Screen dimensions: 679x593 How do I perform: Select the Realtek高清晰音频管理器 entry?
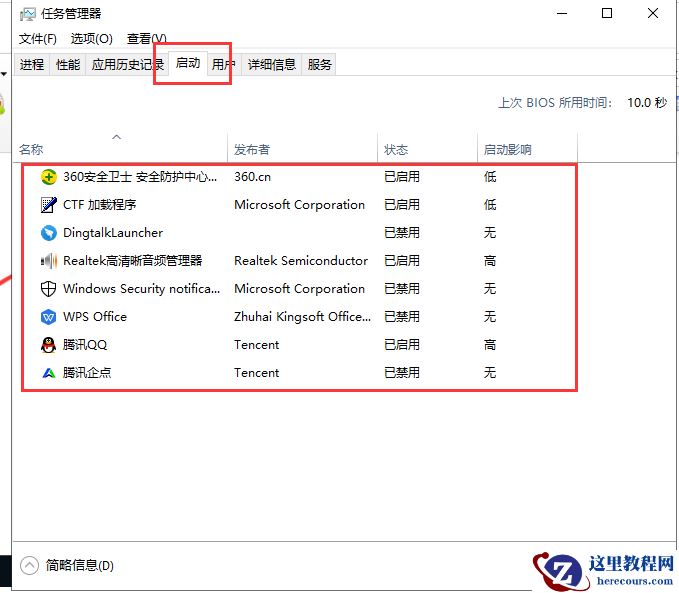click(x=133, y=261)
